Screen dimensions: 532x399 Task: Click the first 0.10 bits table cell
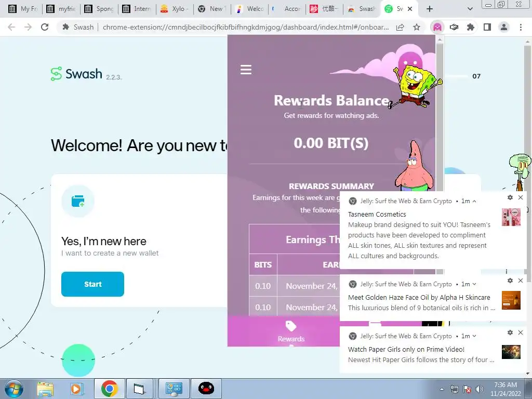coord(263,286)
